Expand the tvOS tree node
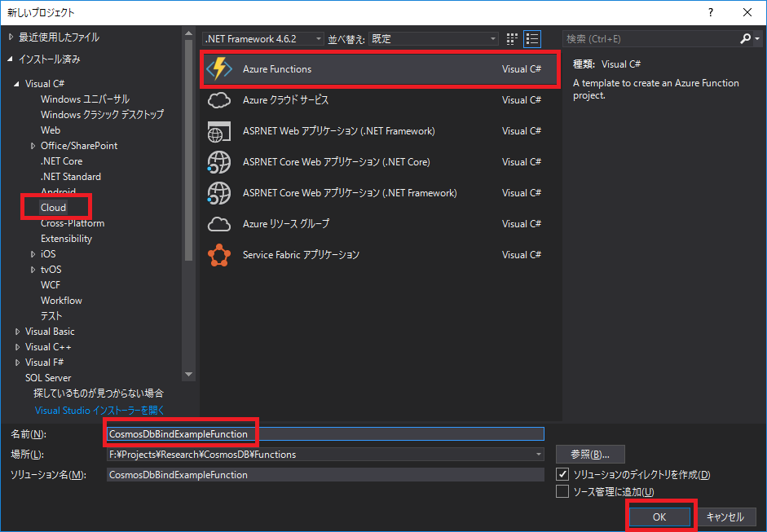The image size is (767, 532). tap(33, 270)
